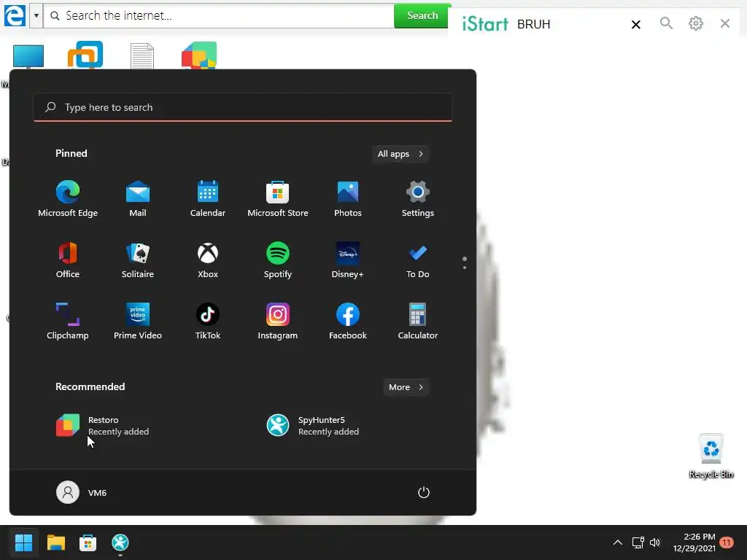The width and height of the screenshot is (747, 560).
Task: Click the Windows Start button on taskbar
Action: [23, 542]
